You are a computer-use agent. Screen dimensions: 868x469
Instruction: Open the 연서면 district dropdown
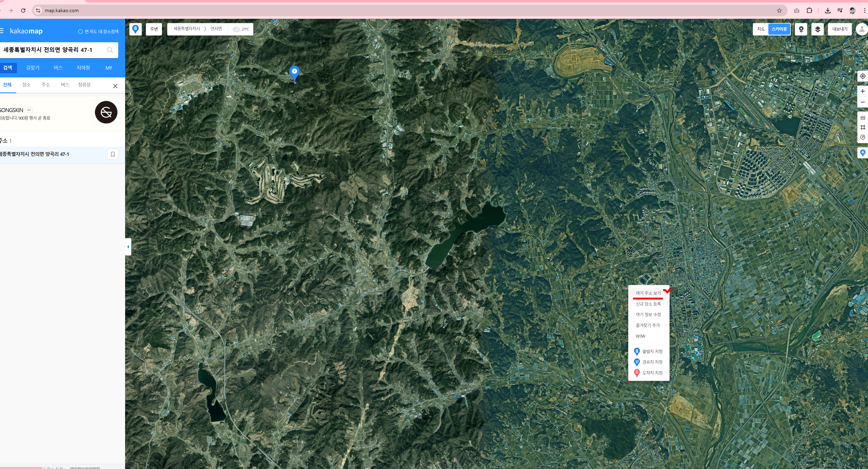(216, 29)
